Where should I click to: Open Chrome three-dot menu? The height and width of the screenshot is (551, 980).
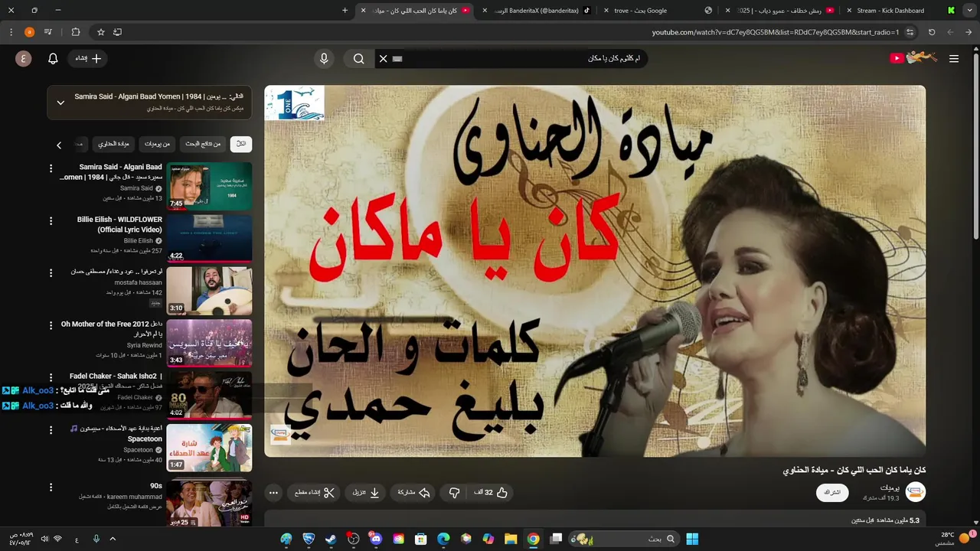pyautogui.click(x=11, y=32)
